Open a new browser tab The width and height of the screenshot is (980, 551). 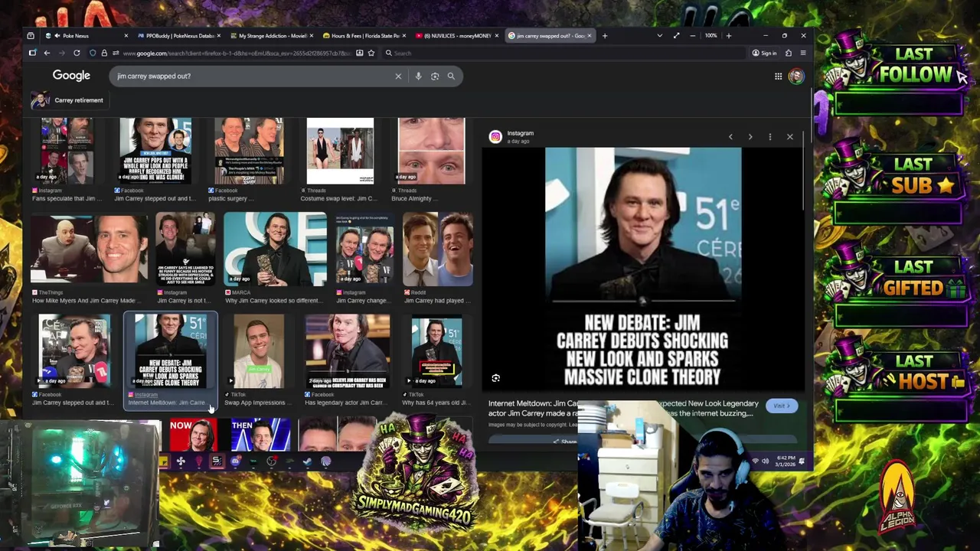(x=604, y=36)
